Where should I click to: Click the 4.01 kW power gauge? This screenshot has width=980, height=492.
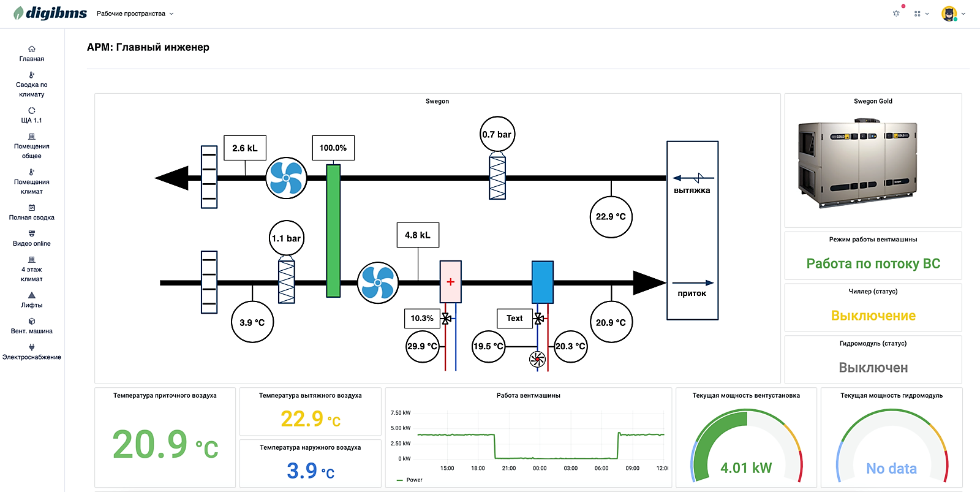(x=746, y=446)
